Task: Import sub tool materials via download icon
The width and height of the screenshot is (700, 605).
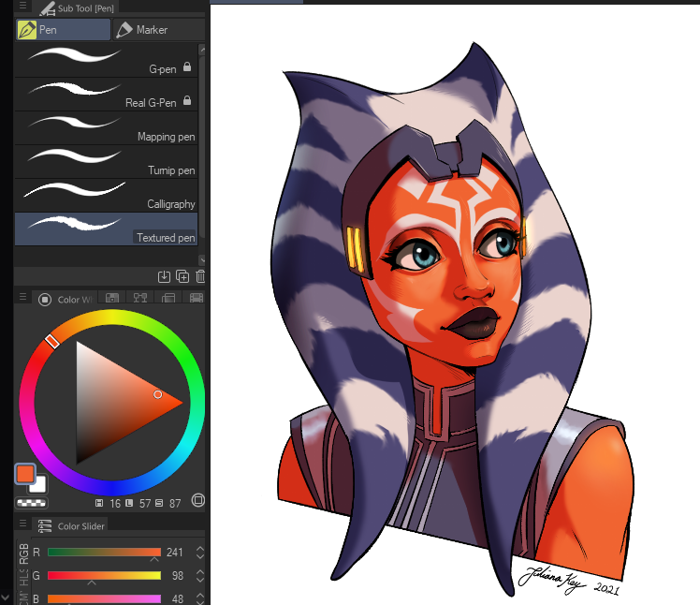Action: pos(164,276)
